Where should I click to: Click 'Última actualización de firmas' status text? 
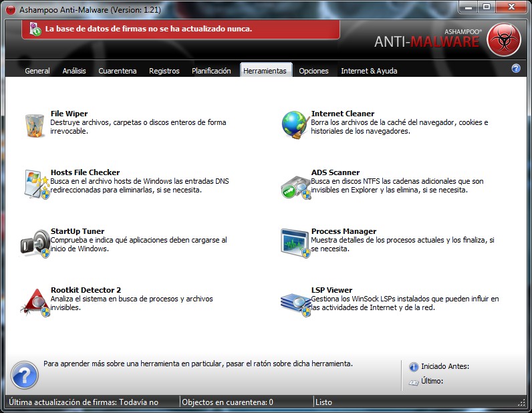pyautogui.click(x=84, y=402)
